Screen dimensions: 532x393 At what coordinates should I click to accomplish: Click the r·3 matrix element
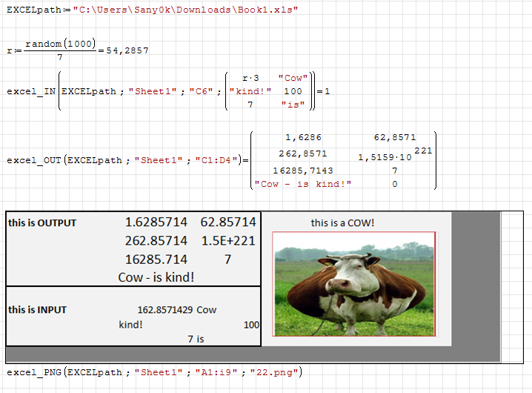click(250, 78)
